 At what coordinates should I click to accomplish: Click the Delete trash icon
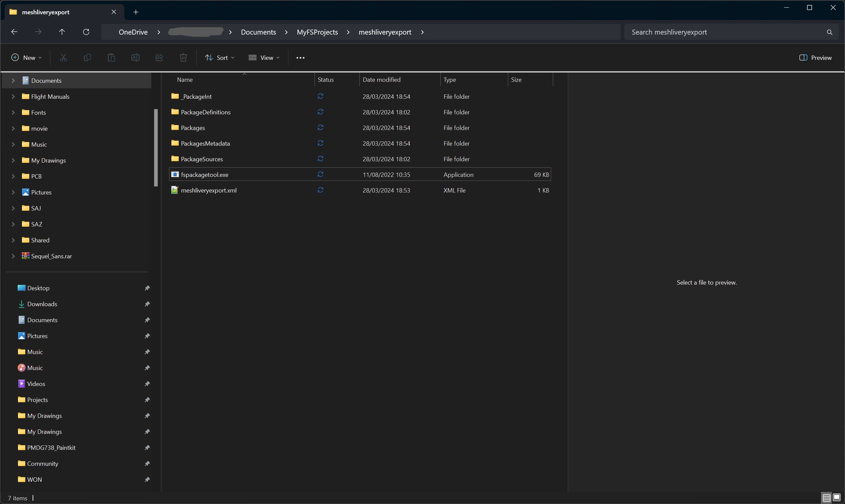pos(183,58)
